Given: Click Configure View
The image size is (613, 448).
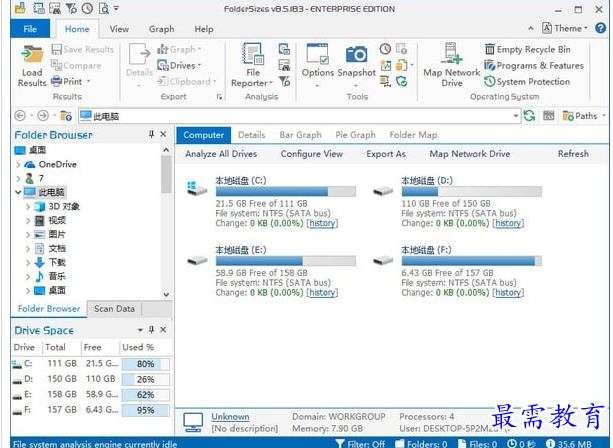Looking at the screenshot, I should click(312, 154).
